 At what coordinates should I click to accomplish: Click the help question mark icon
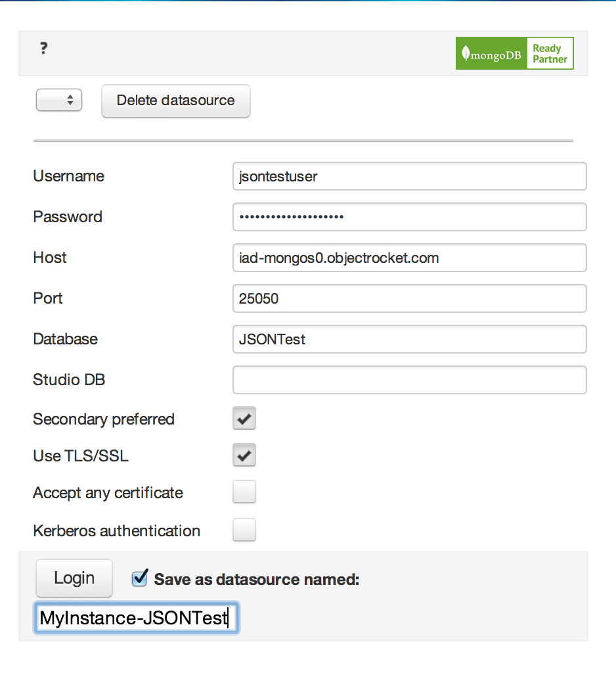coord(43,49)
